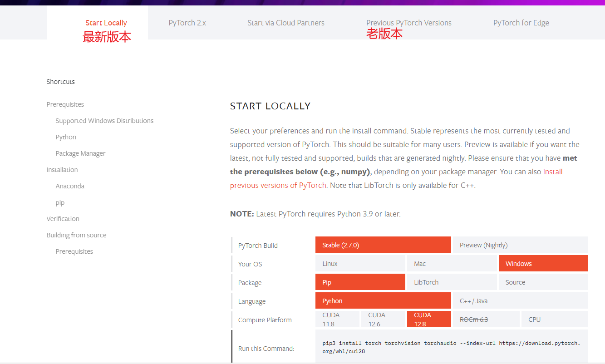Click the Your OS row label
The width and height of the screenshot is (605, 364).
[250, 264]
